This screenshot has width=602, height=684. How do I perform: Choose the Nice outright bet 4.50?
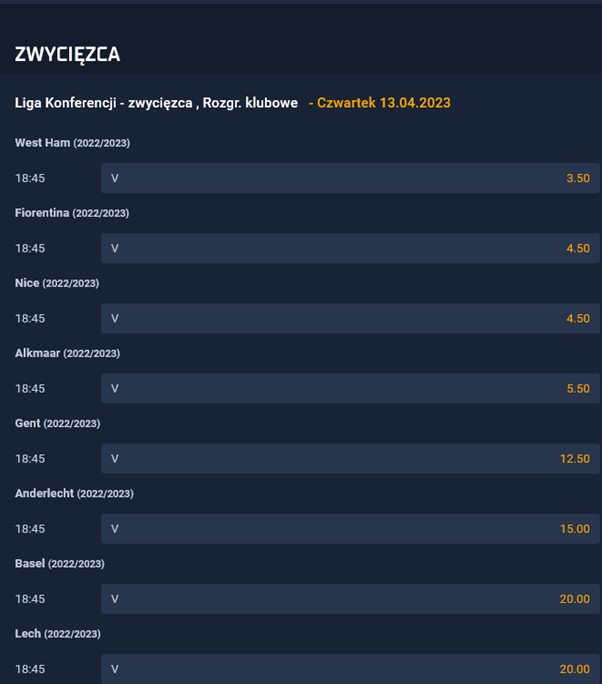[350, 318]
